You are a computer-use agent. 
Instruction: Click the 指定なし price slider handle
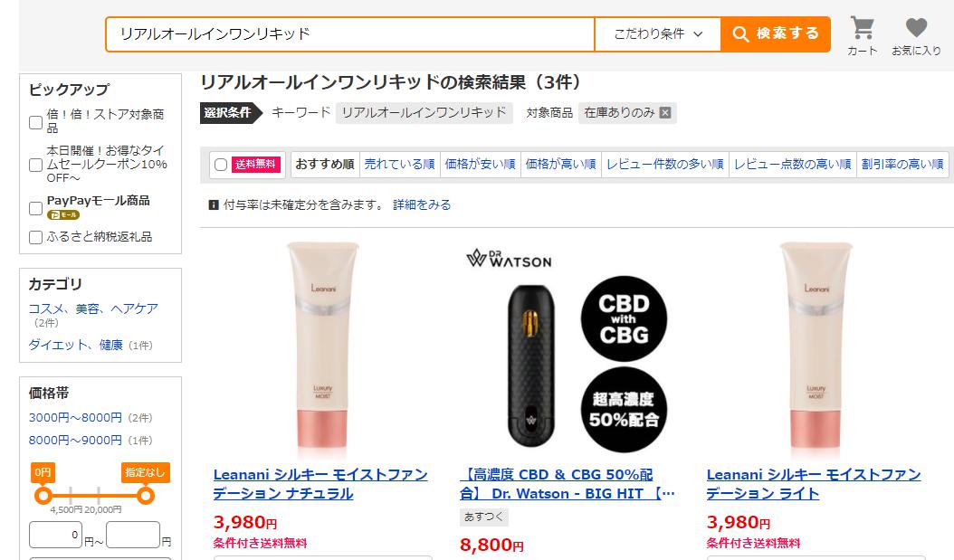tap(146, 496)
